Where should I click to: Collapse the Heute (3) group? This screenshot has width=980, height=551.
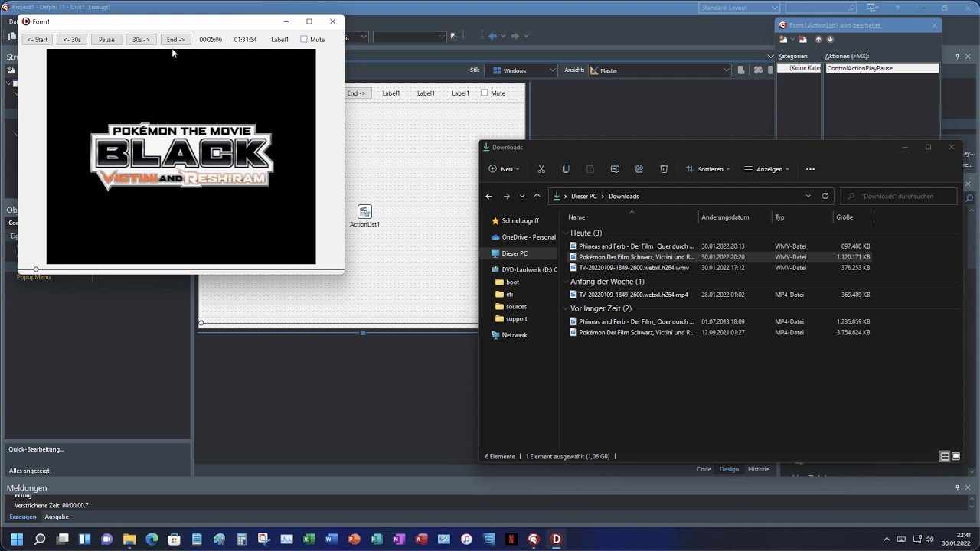(x=566, y=233)
